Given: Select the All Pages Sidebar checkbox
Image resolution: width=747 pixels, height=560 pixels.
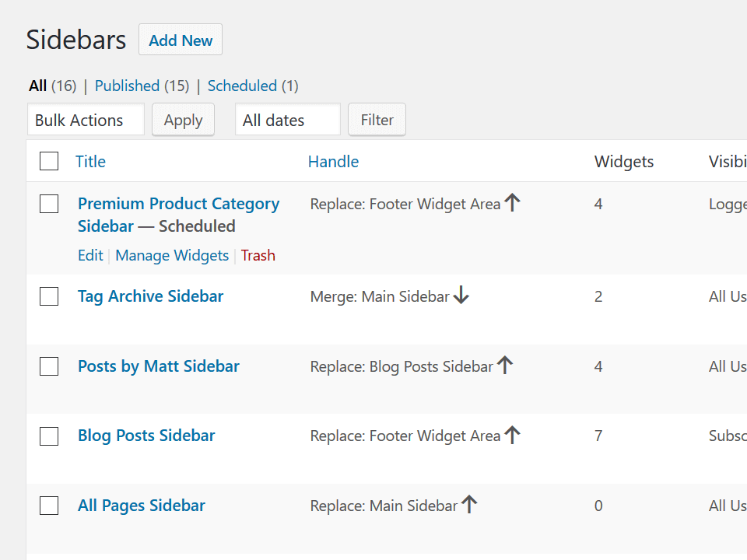Looking at the screenshot, I should click(x=48, y=506).
